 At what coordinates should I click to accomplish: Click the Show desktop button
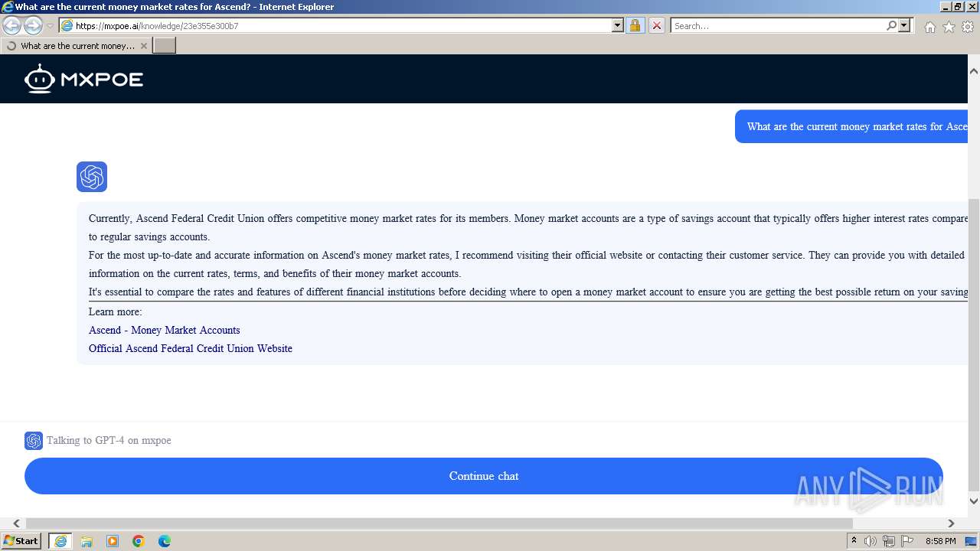click(971, 541)
